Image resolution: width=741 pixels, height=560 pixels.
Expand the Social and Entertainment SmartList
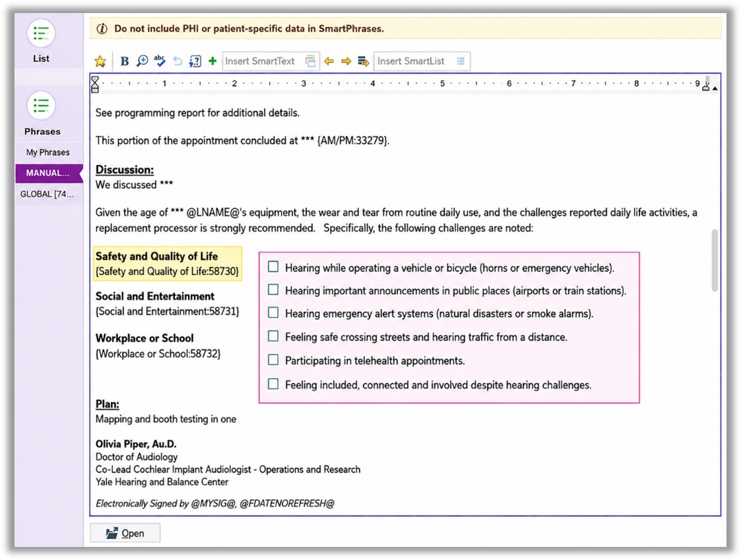167,311
